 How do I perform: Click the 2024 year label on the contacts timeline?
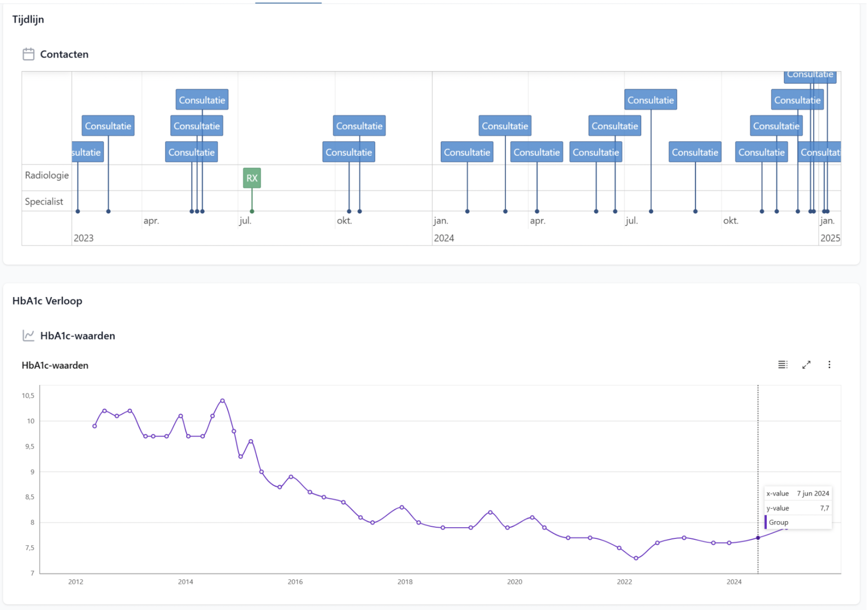[444, 238]
